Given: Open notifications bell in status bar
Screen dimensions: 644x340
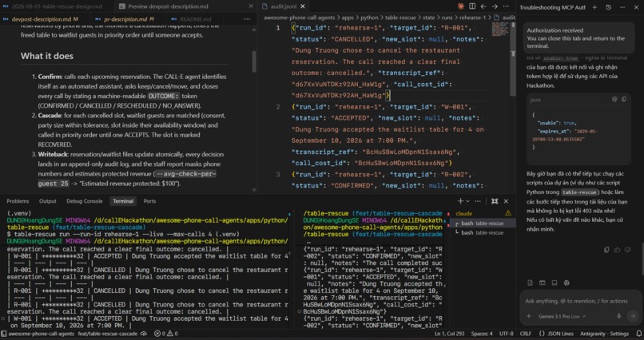Looking at the screenshot, I should click(638, 334).
